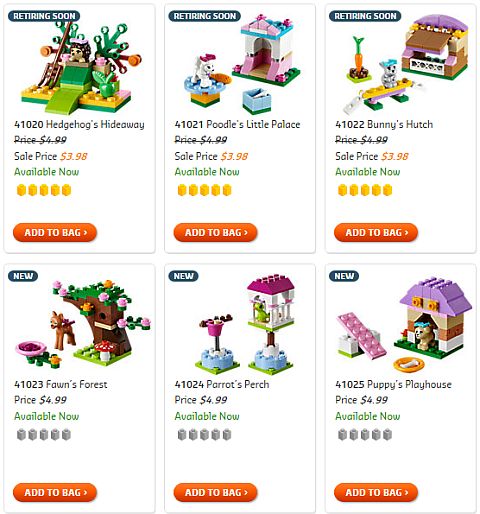View the Poodle's Little Palace product image

click(242, 64)
